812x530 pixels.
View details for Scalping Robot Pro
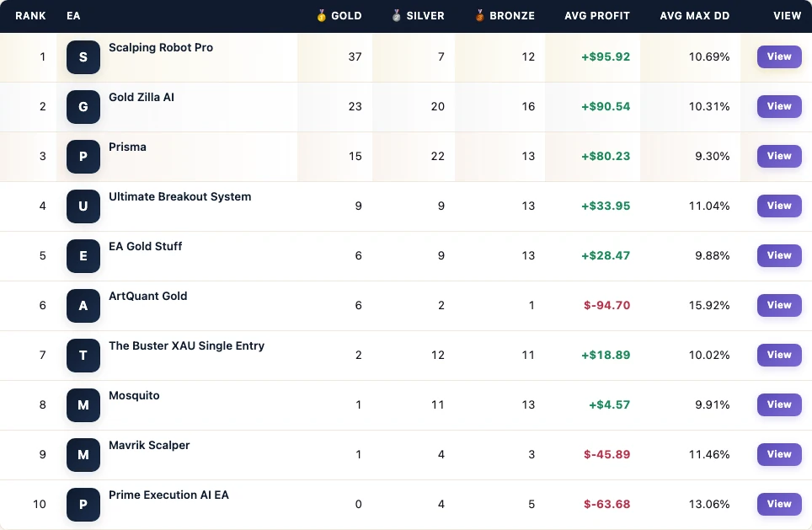pos(779,56)
